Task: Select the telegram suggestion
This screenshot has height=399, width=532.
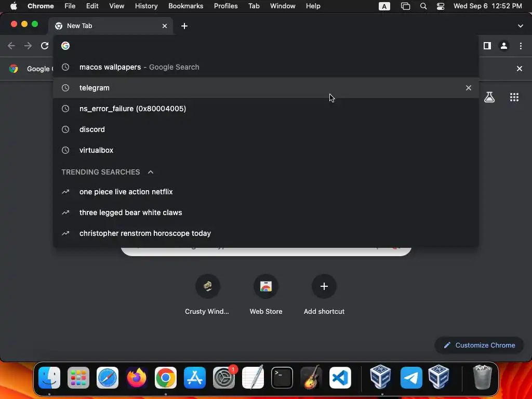Action: pos(266,88)
